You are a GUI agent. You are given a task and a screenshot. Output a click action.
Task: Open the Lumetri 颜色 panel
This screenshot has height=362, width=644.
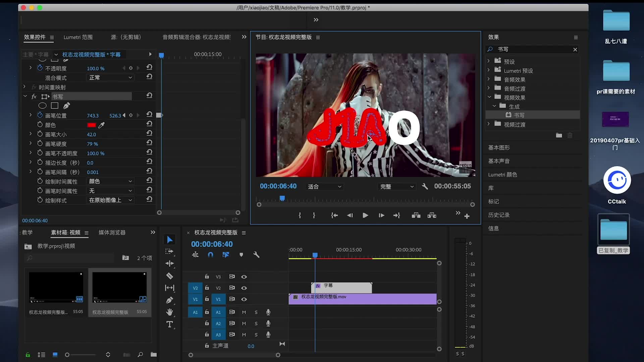[502, 175]
